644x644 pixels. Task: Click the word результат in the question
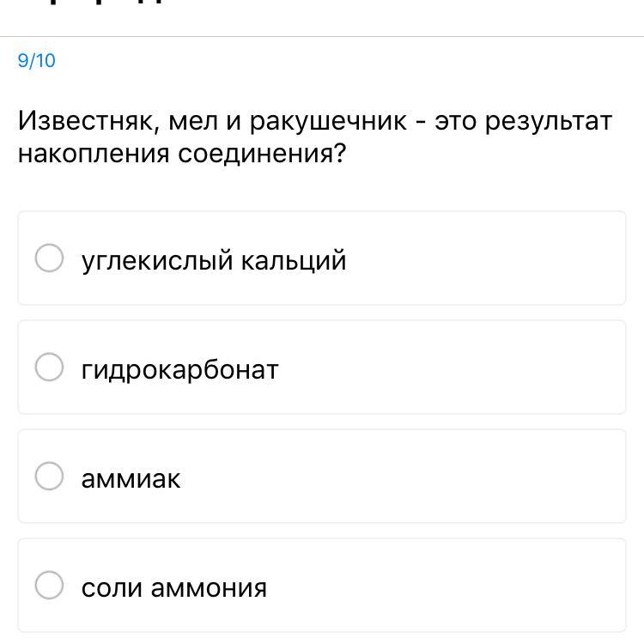point(549,123)
